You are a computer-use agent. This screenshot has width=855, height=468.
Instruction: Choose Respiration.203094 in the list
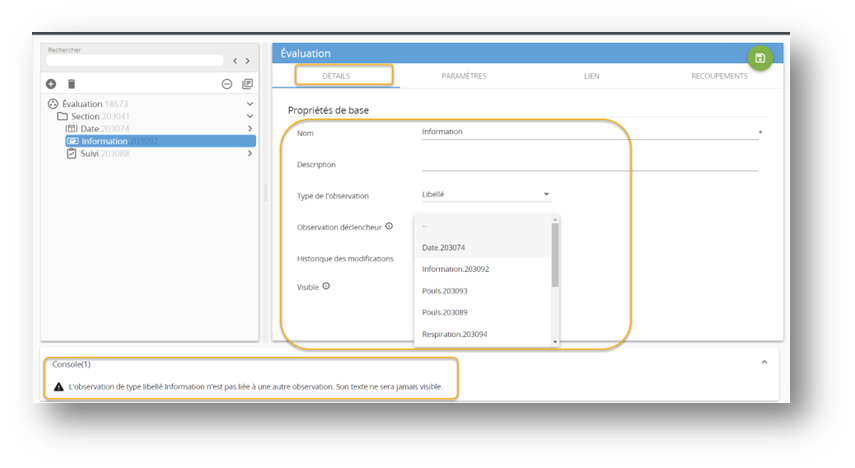pyautogui.click(x=454, y=334)
